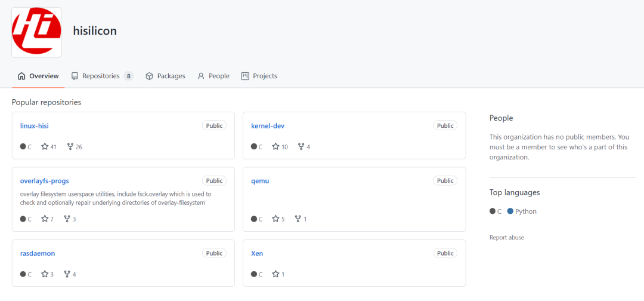This screenshot has height=301, width=644.
Task: Click the star icon on kernel-dev repository
Action: point(275,146)
